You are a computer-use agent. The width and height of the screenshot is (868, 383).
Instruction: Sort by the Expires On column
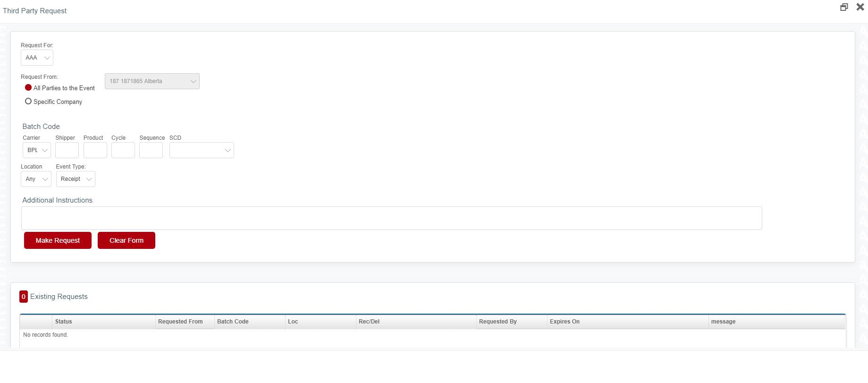tap(565, 322)
